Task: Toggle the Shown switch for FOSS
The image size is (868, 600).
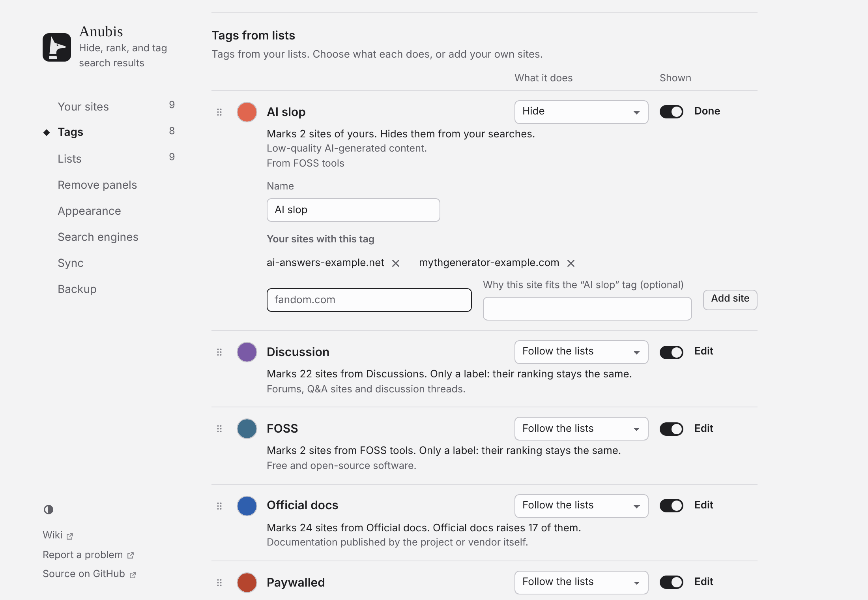Action: click(672, 429)
